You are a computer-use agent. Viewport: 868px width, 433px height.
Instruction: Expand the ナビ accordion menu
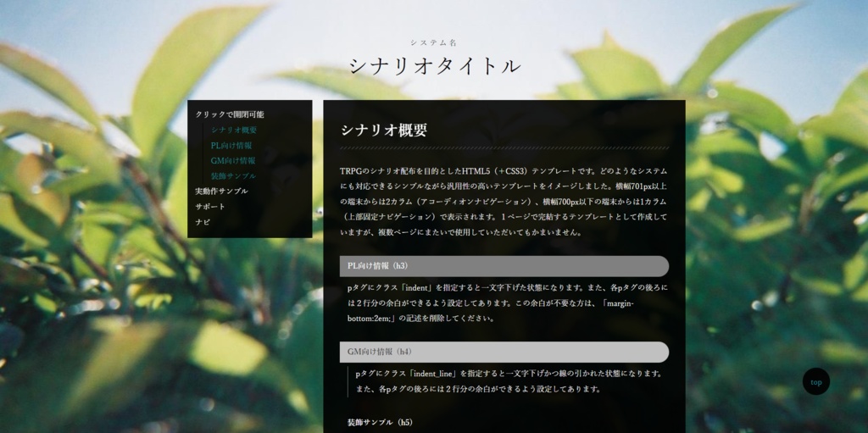(203, 222)
